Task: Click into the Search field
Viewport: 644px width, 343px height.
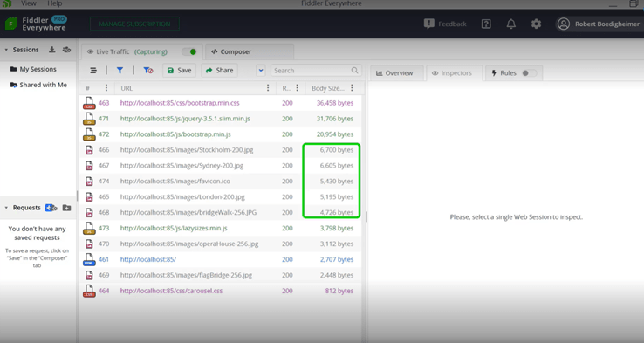Action: click(316, 70)
